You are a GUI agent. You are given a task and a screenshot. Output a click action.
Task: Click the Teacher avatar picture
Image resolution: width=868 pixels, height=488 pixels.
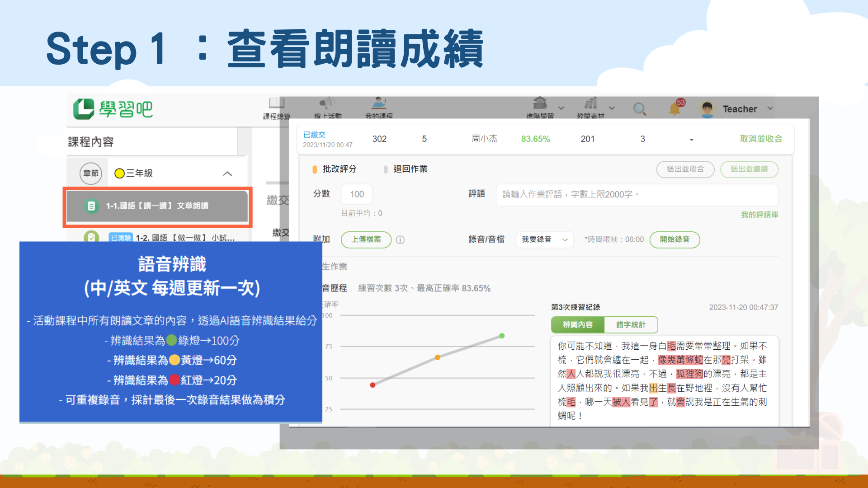[707, 109]
